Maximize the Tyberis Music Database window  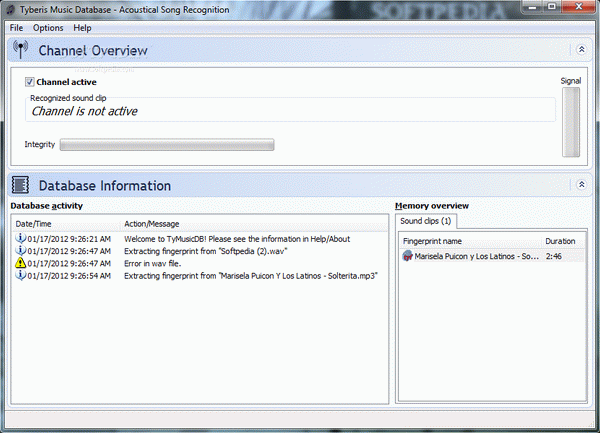point(552,7)
